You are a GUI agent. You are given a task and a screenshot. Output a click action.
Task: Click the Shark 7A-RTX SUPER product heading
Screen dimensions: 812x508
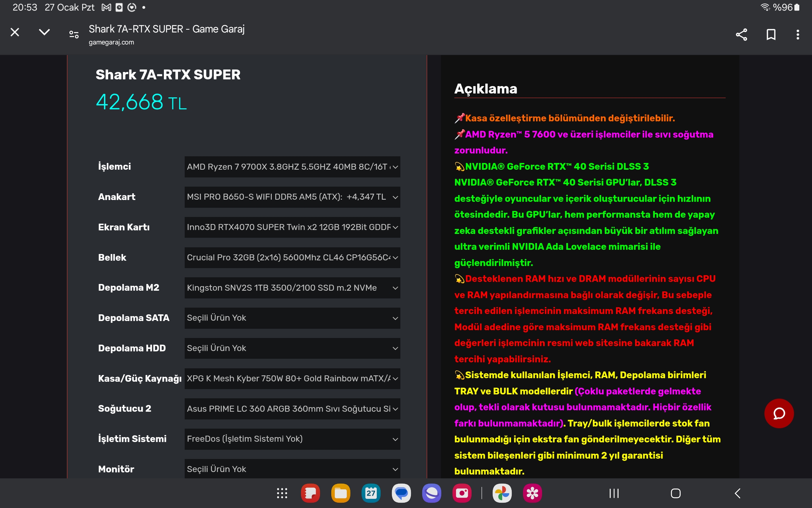coord(168,74)
